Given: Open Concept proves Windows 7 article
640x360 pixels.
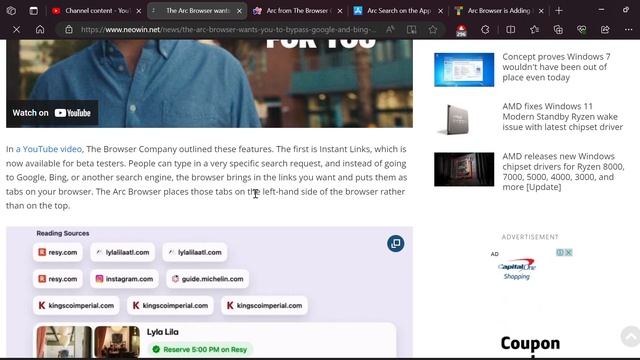Looking at the screenshot, I should pyautogui.click(x=556, y=67).
